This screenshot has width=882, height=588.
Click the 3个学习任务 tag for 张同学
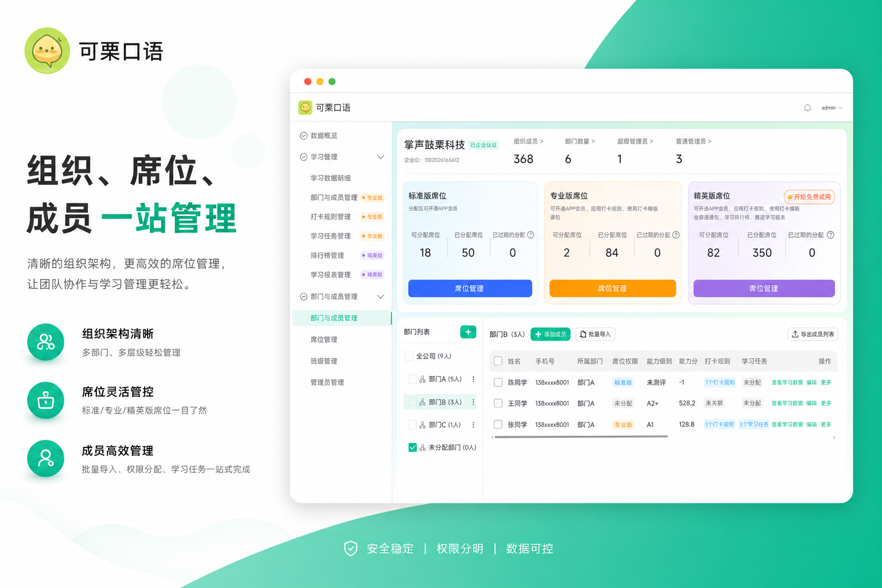[x=753, y=424]
